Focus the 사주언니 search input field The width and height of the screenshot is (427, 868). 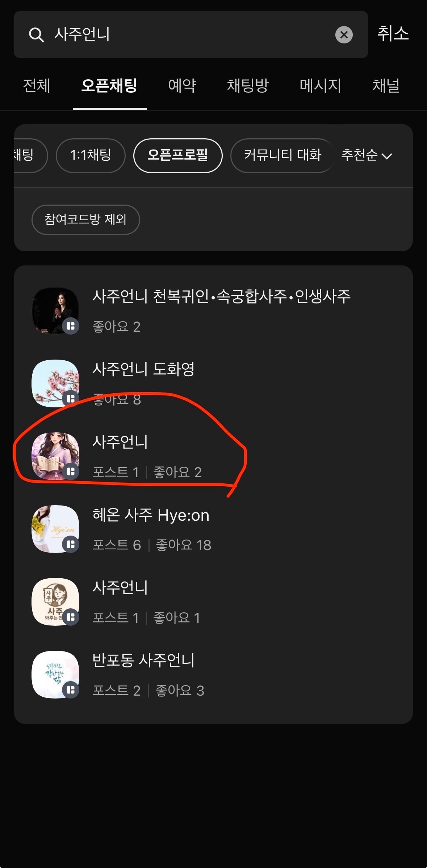click(x=191, y=34)
